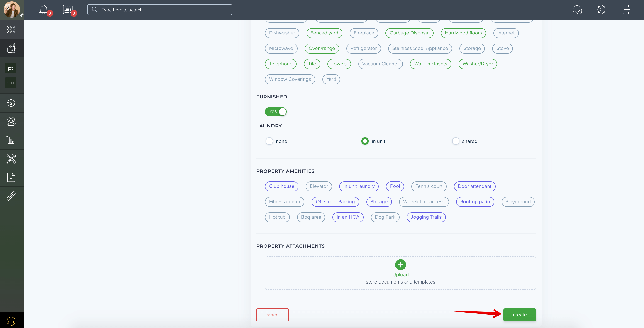Toggle the Yard chip

tap(331, 79)
